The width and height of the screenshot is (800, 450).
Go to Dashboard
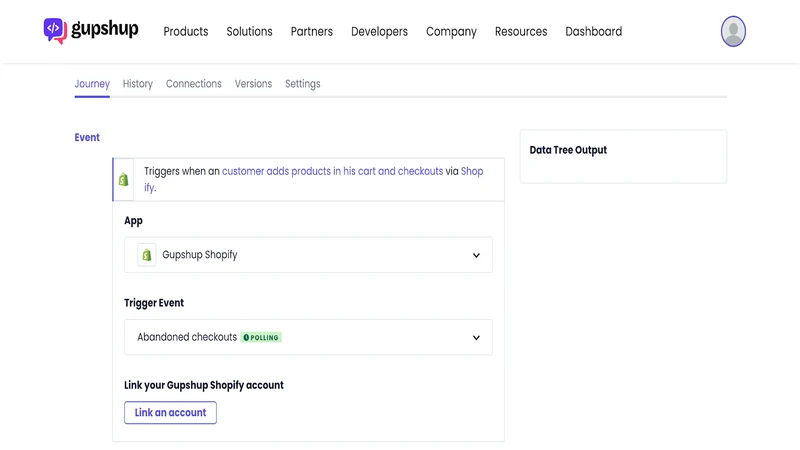coord(594,32)
